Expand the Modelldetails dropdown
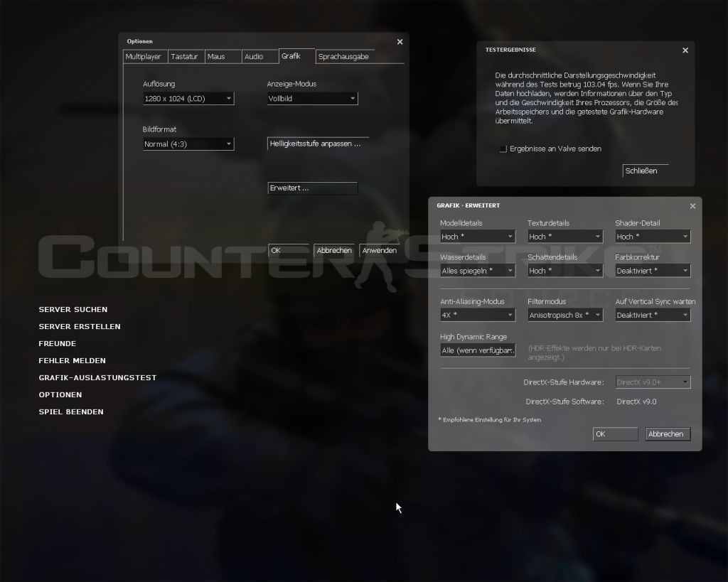This screenshot has width=728, height=582. pyautogui.click(x=477, y=237)
